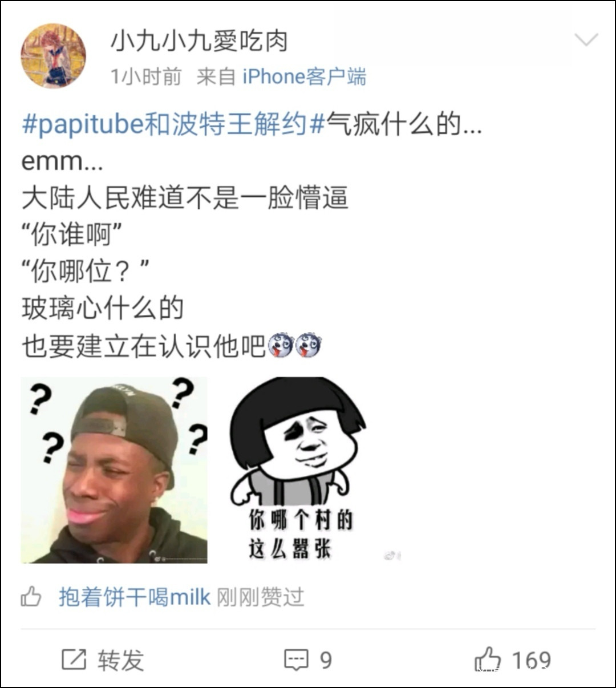Click the 1小时前 timestamp
This screenshot has height=688, width=616.
point(146,76)
